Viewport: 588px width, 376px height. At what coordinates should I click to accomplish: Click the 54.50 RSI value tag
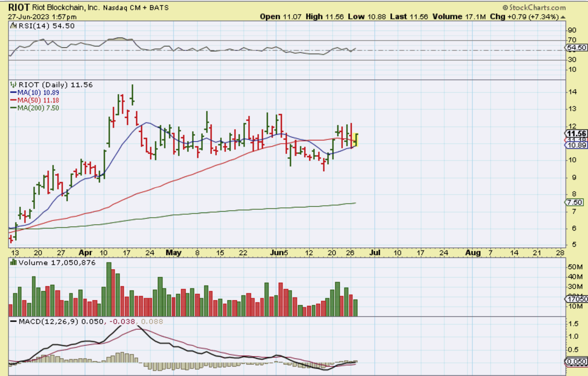576,48
